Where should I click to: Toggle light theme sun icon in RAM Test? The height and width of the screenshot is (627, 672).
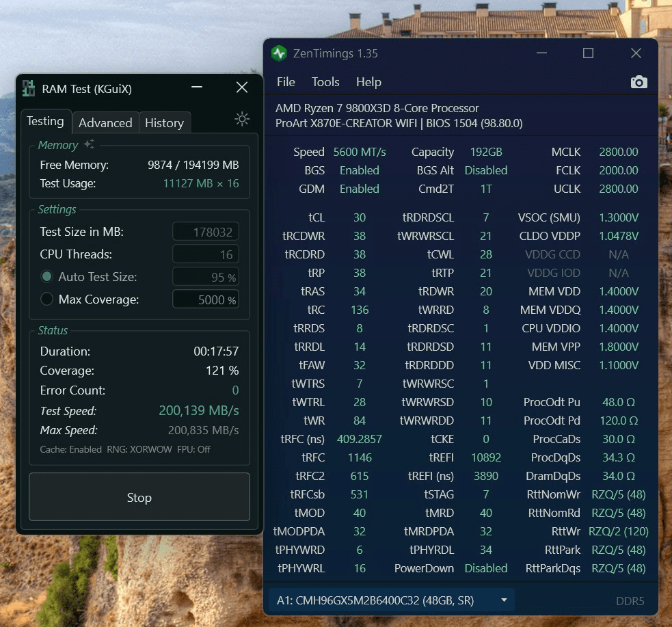point(242,119)
